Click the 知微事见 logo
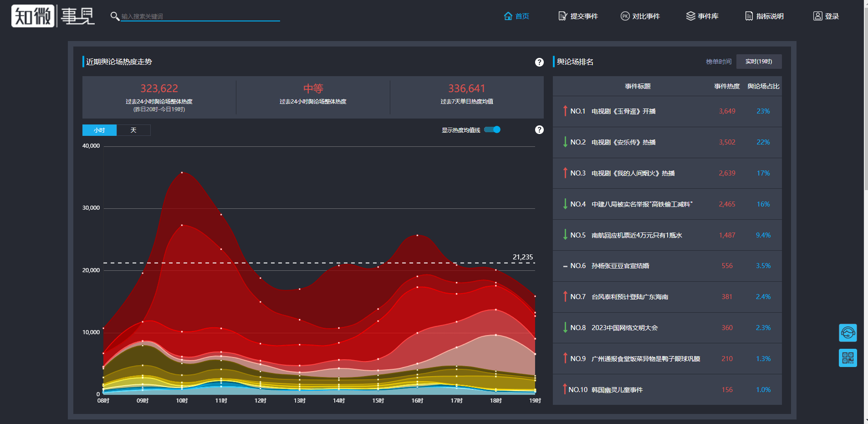868x424 pixels. point(53,16)
